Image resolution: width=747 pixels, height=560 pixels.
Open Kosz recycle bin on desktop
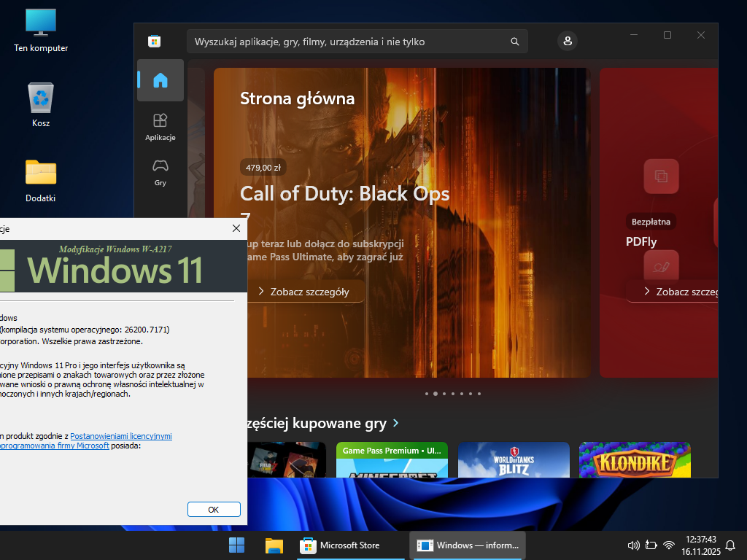tap(41, 102)
